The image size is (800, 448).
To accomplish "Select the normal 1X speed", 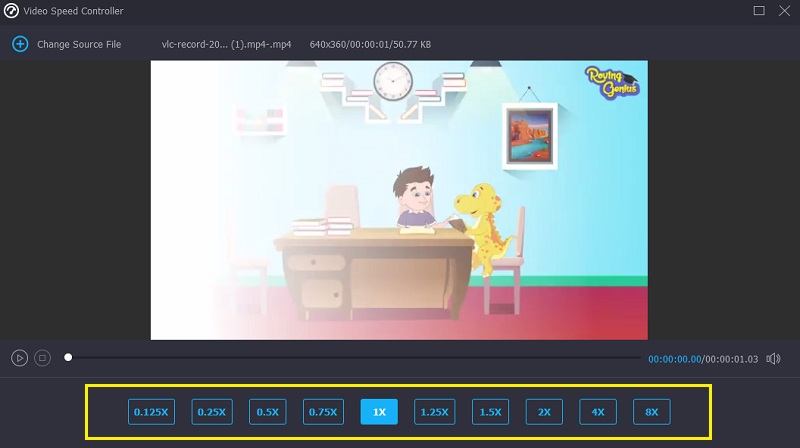I will (379, 411).
